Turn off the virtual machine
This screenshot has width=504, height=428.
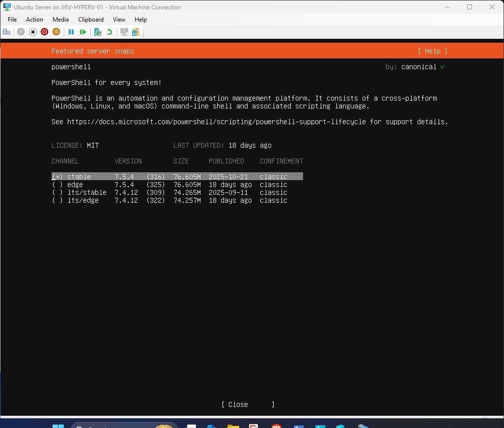pos(32,31)
